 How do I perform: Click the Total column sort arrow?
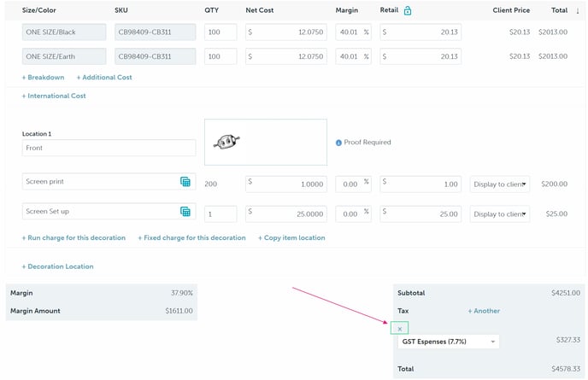(x=577, y=11)
